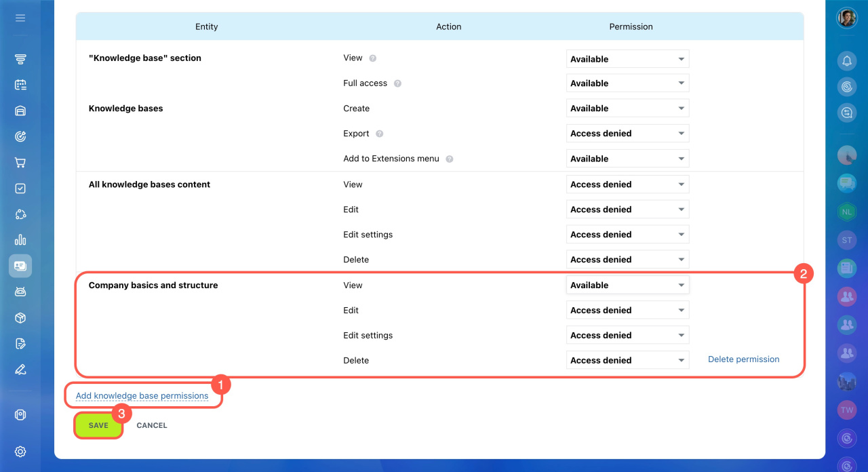Open the checkmark tasks icon in sidebar
The width and height of the screenshot is (868, 472).
coord(20,189)
